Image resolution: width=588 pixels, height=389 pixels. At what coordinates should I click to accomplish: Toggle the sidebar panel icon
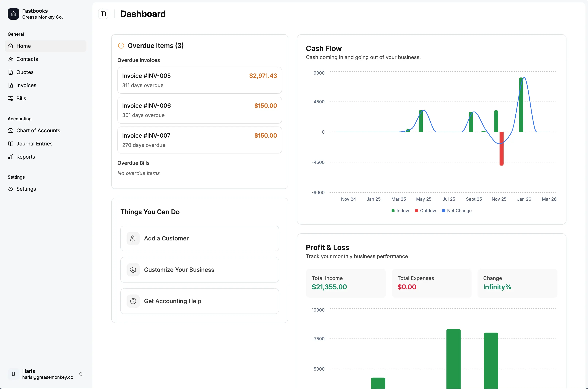coord(103,14)
